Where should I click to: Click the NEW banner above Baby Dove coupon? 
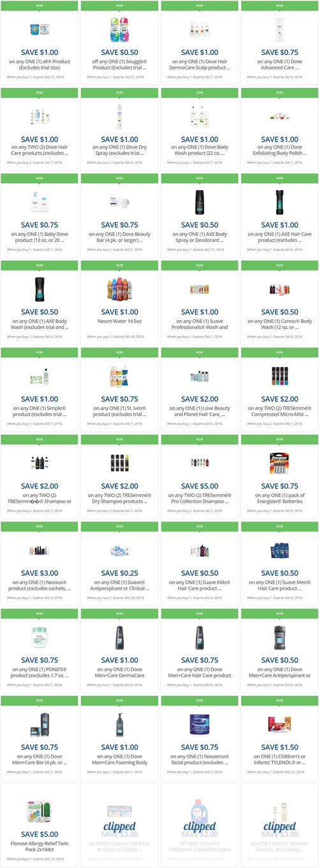(x=39, y=179)
